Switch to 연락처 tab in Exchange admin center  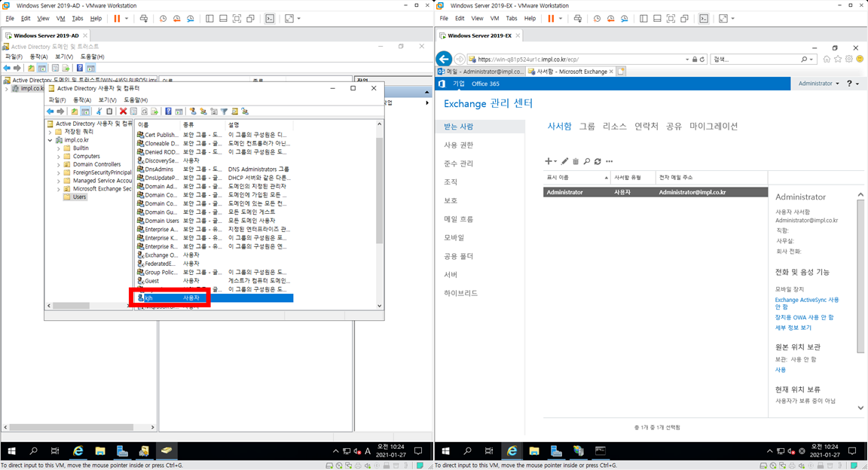(x=646, y=127)
